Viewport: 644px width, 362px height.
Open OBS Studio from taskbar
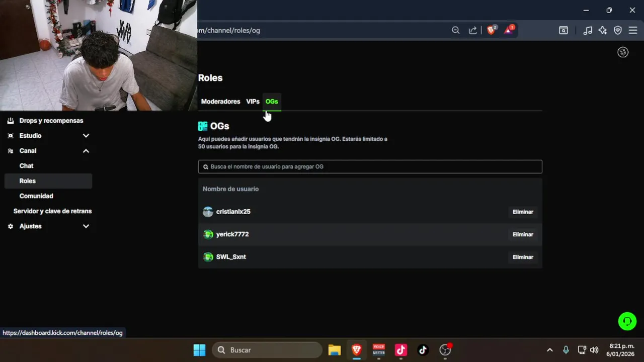click(445, 350)
